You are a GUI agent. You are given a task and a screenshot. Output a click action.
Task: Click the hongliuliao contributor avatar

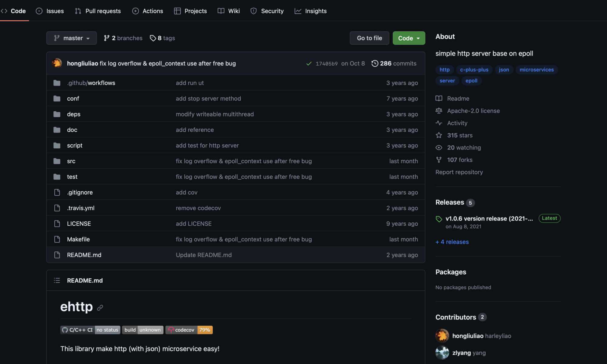tap(442, 335)
